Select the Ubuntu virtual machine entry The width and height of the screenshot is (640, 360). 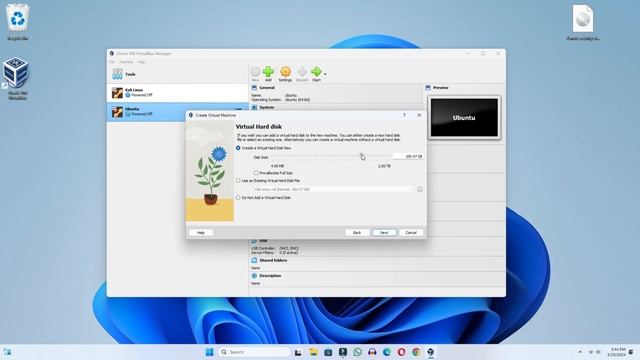(178, 111)
